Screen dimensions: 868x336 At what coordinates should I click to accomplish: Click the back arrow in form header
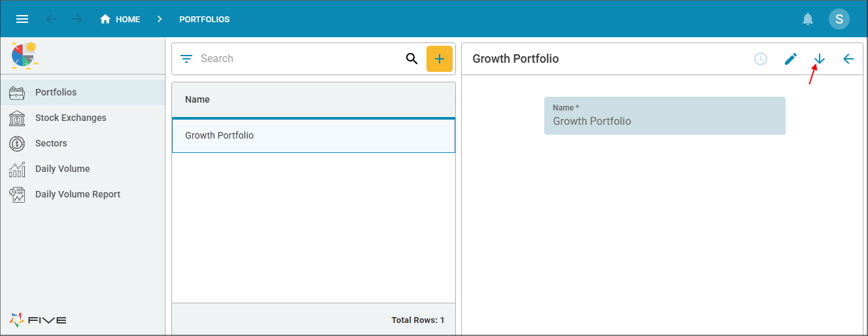848,59
